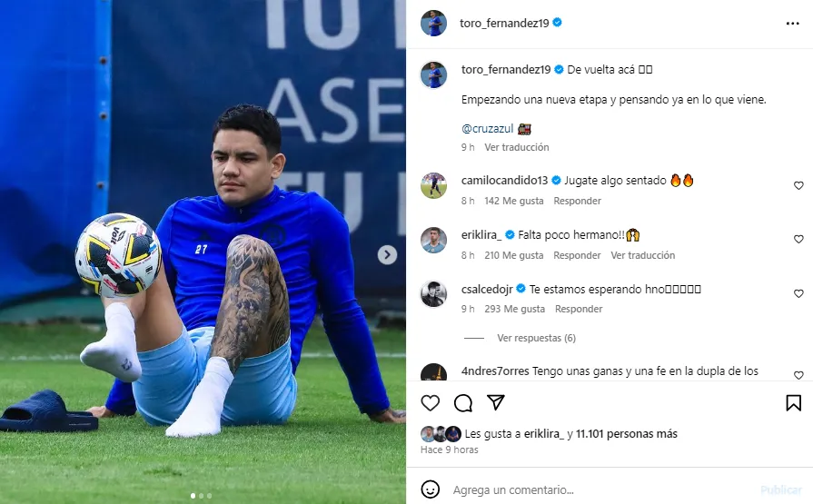Like the post with heart icon
The height and width of the screenshot is (504, 813).
[x=430, y=403]
